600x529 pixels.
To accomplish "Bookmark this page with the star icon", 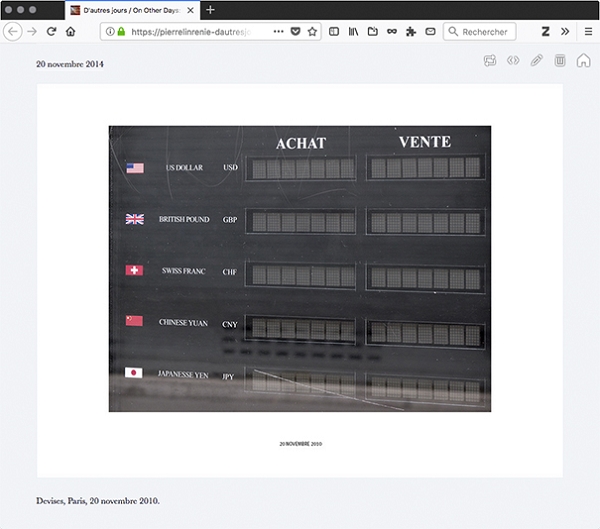I will tap(312, 32).
